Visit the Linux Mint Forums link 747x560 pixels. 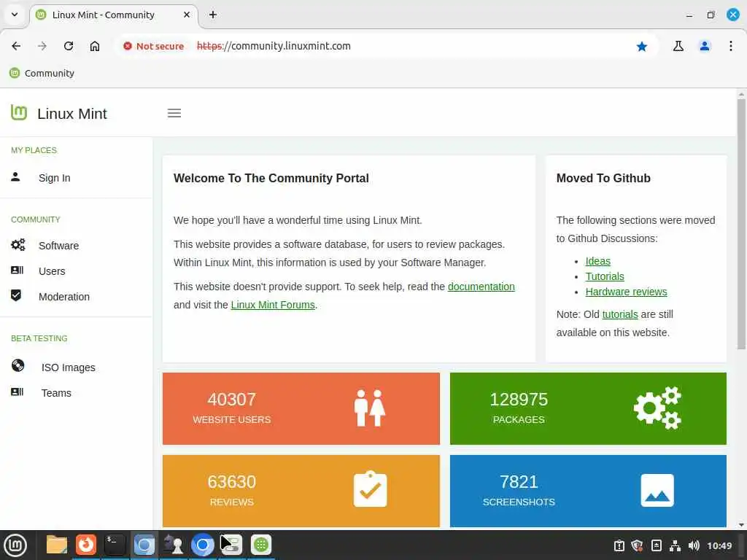[x=273, y=305]
